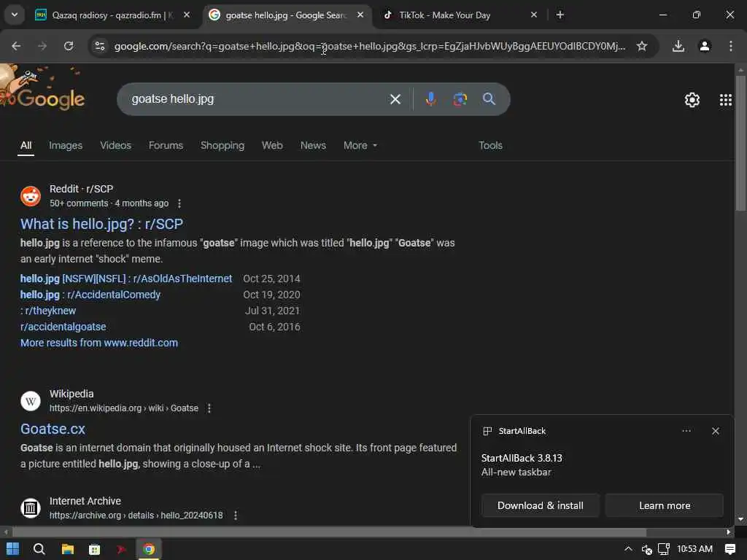747x560 pixels.
Task: Open the Google apps grid
Action: [725, 99]
